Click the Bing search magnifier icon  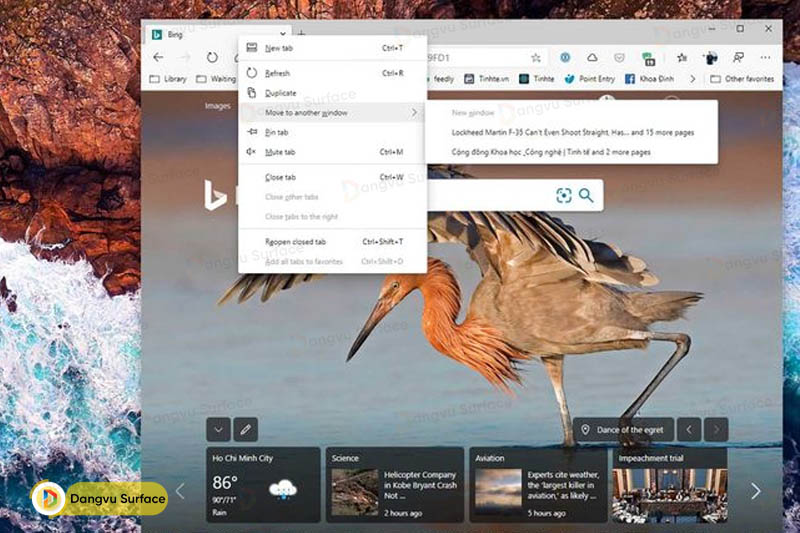pos(586,195)
